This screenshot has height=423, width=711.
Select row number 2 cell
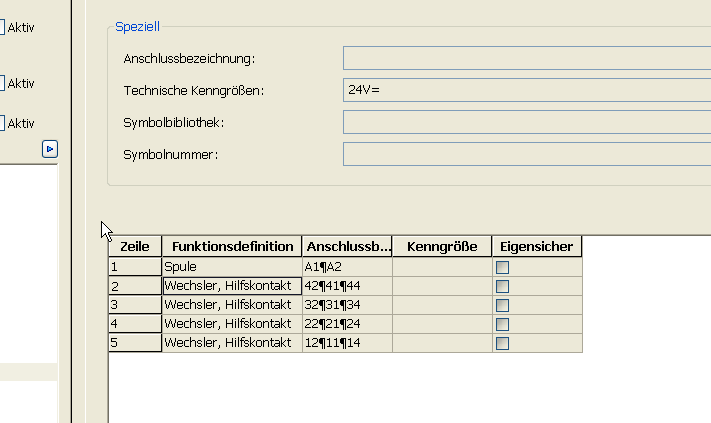point(135,286)
